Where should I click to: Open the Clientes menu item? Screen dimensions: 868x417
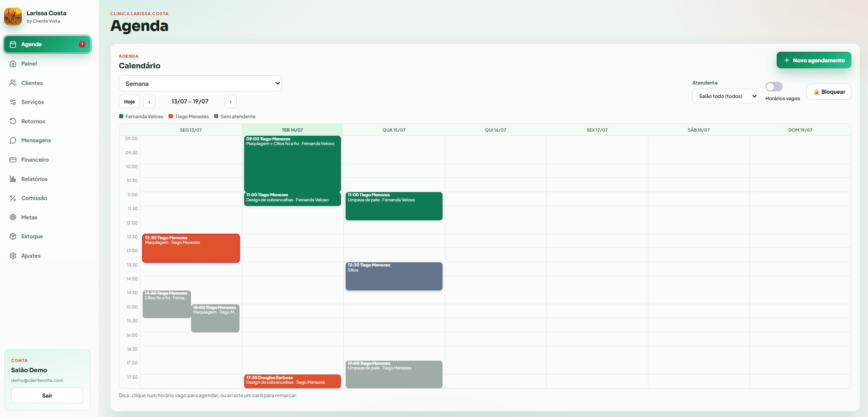point(48,83)
